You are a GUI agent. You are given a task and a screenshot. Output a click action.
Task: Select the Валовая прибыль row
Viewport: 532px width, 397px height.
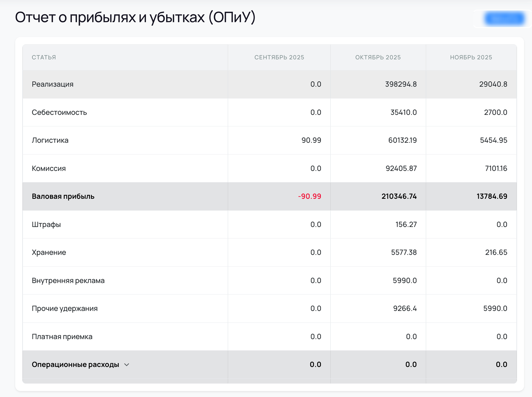[63, 196]
